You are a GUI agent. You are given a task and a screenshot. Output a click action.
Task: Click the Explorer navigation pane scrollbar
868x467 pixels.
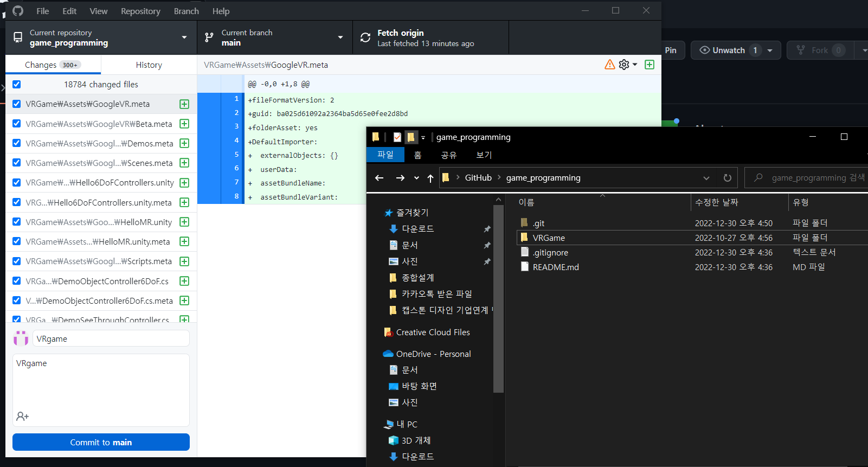click(x=499, y=298)
